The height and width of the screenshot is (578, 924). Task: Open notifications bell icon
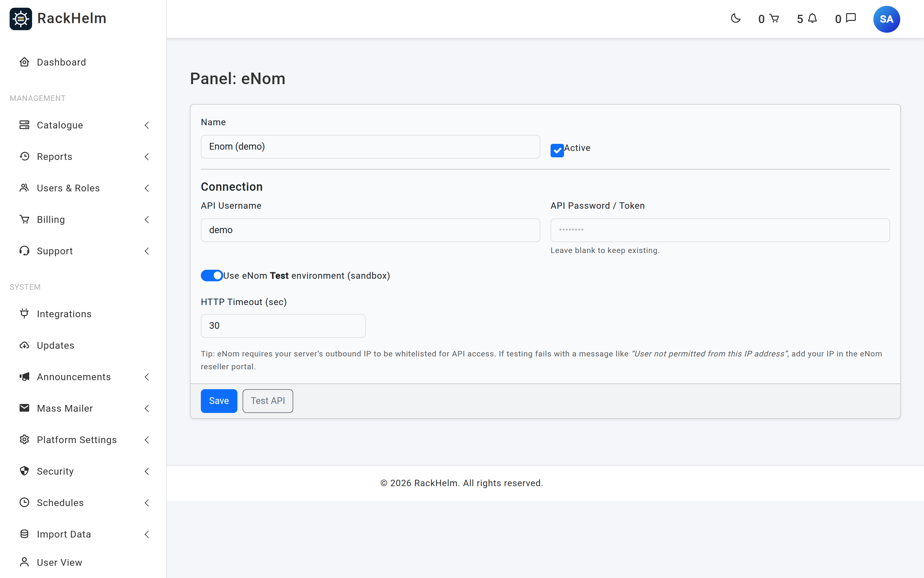(812, 18)
